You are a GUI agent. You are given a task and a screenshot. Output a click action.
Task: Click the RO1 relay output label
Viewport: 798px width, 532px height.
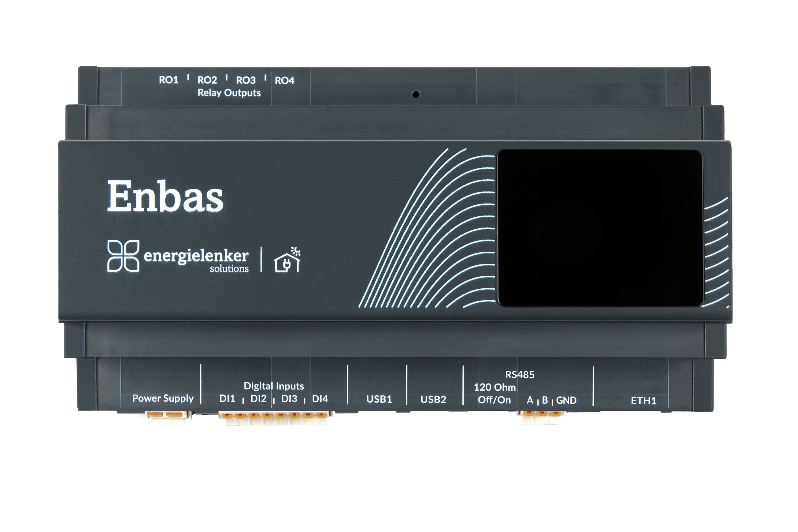[x=168, y=80]
